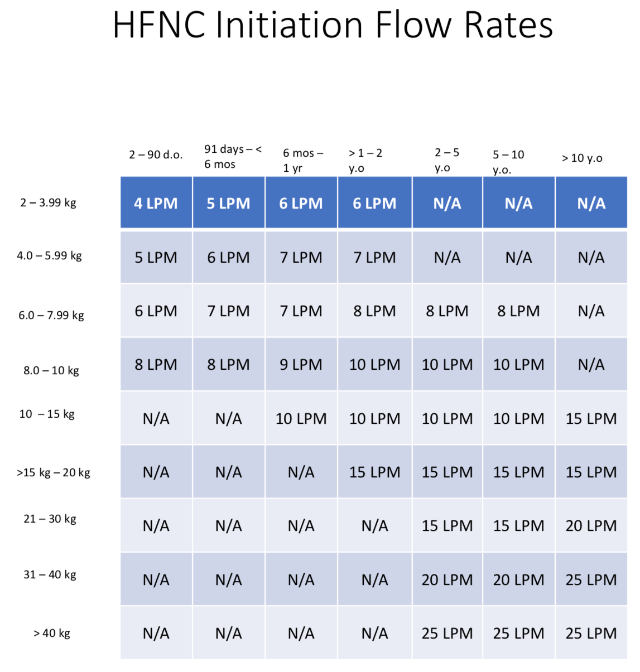Click the 9 LPM cell
The height and width of the screenshot is (672, 640).
click(x=301, y=365)
